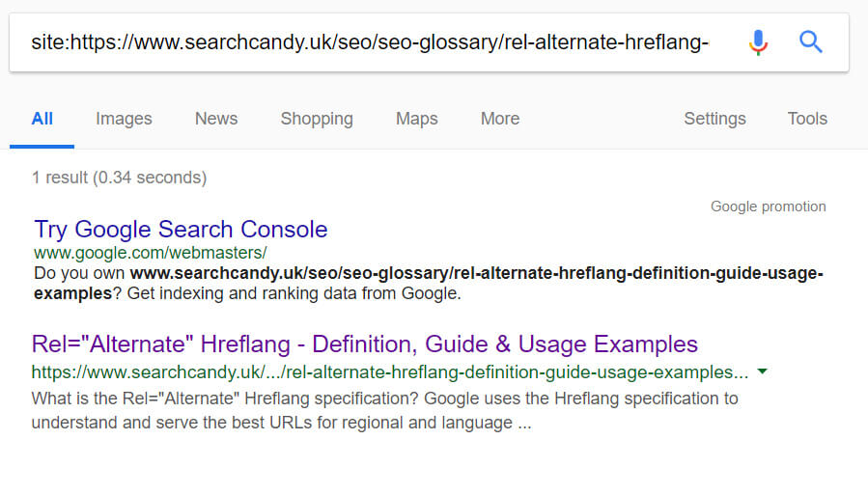Click the blue magnifying glass search icon
Viewport: 868px width, 495px height.
coord(810,41)
